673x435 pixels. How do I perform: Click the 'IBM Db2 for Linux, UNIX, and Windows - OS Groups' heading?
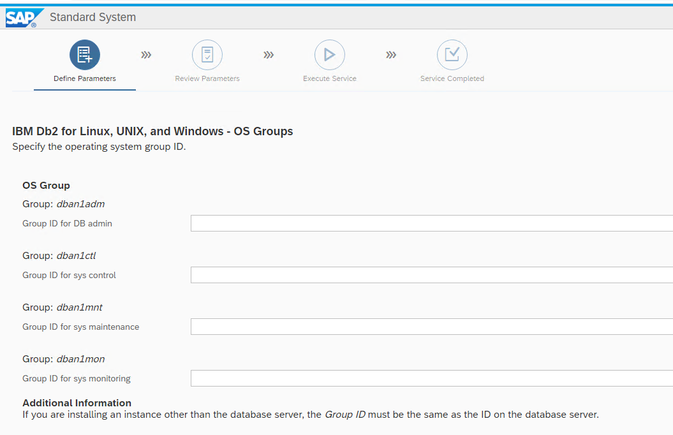[152, 131]
